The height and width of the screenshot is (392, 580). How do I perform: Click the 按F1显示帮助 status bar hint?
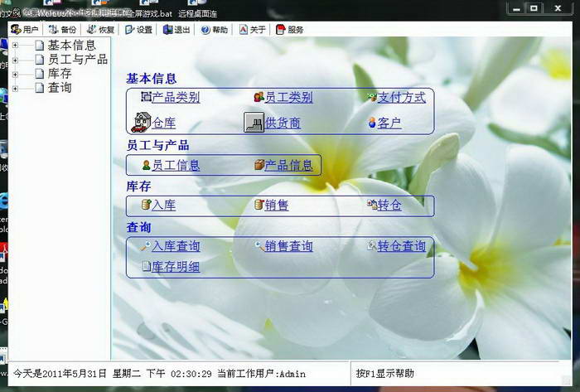coord(385,374)
